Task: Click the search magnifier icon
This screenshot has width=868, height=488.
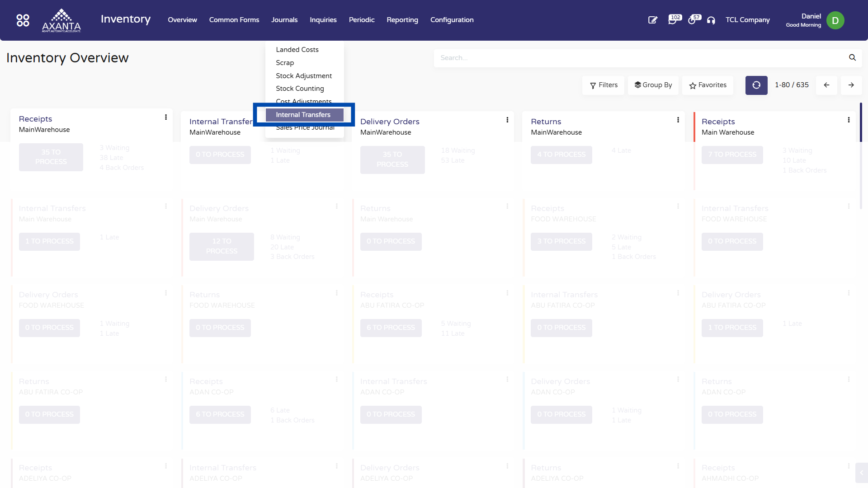Action: tap(852, 58)
